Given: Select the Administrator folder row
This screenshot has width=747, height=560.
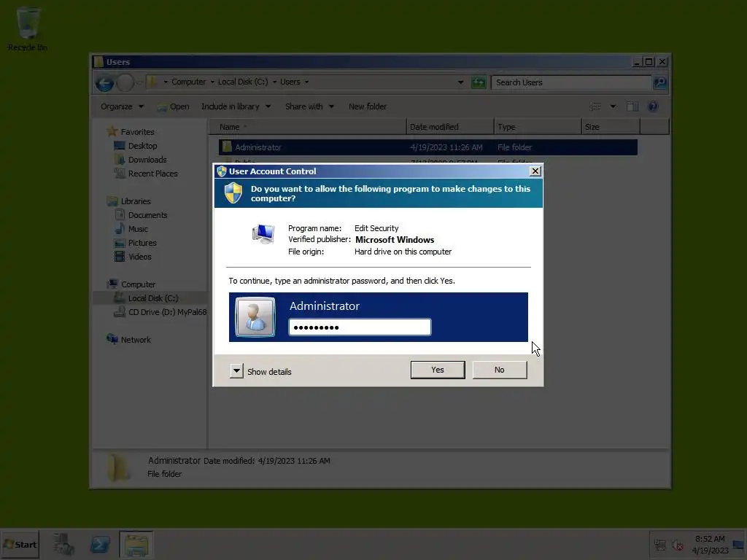Looking at the screenshot, I should (427, 147).
